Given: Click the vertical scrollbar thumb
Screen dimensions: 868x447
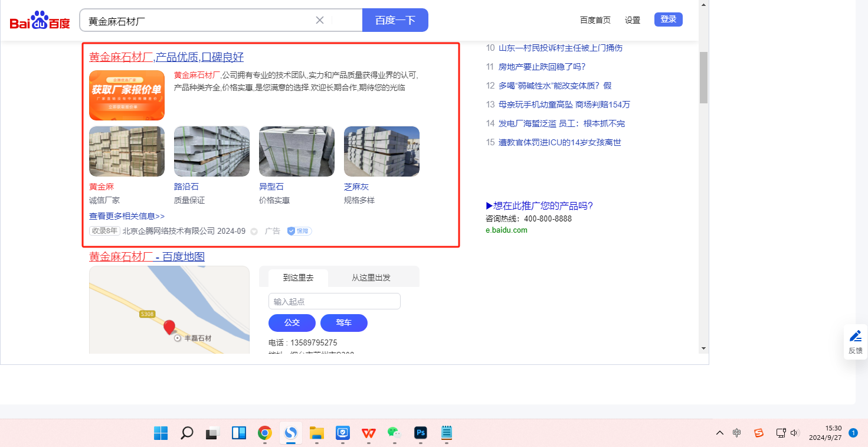Looking at the screenshot, I should pyautogui.click(x=703, y=77).
